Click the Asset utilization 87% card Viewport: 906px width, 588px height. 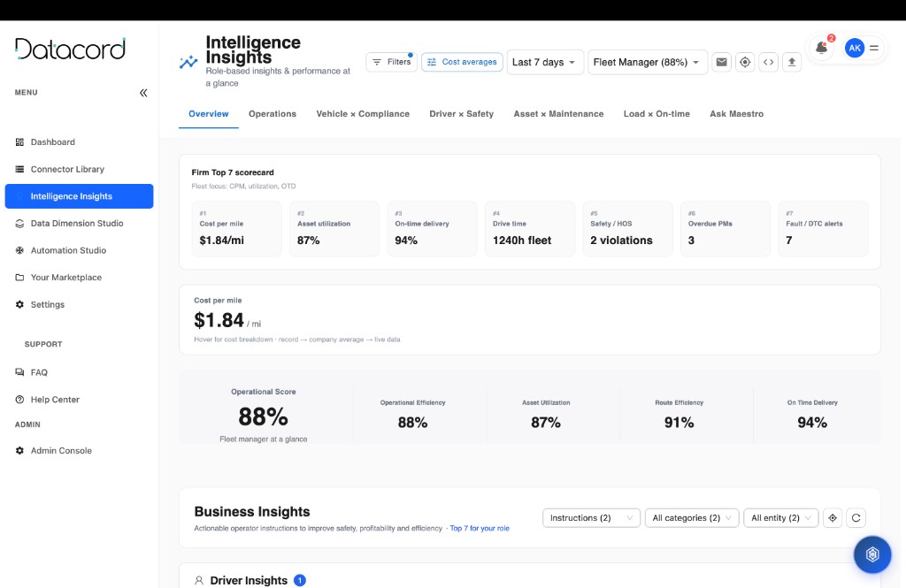click(334, 229)
